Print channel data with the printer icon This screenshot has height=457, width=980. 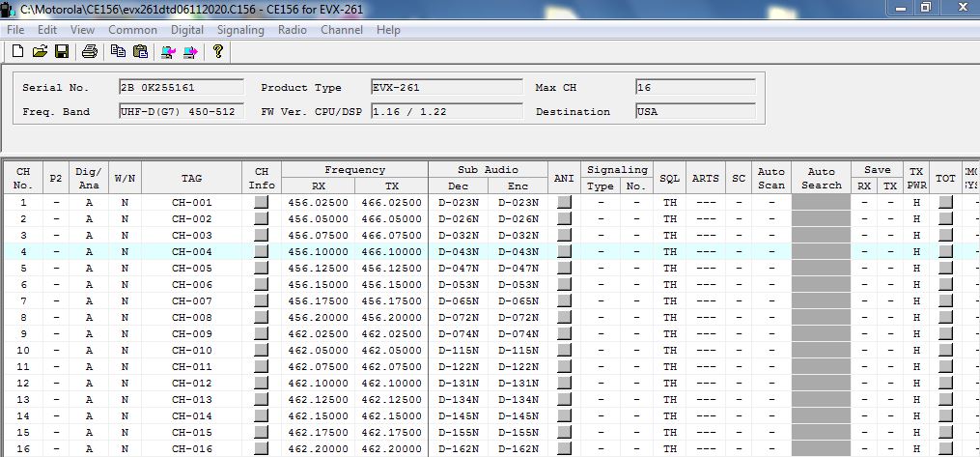[x=90, y=51]
